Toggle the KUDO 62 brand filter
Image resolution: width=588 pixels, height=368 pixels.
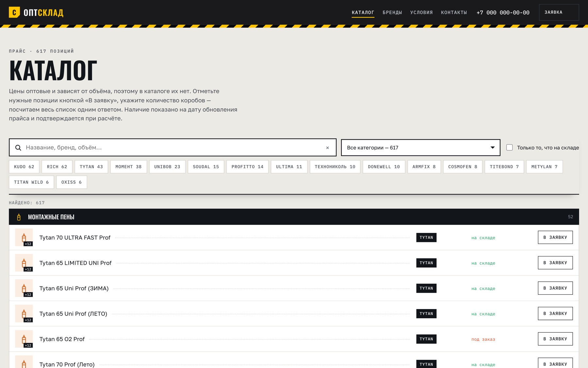pos(24,167)
